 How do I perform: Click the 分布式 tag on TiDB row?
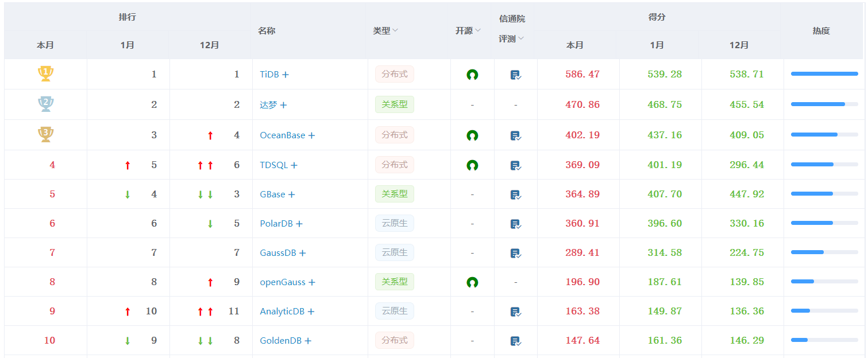click(x=394, y=74)
